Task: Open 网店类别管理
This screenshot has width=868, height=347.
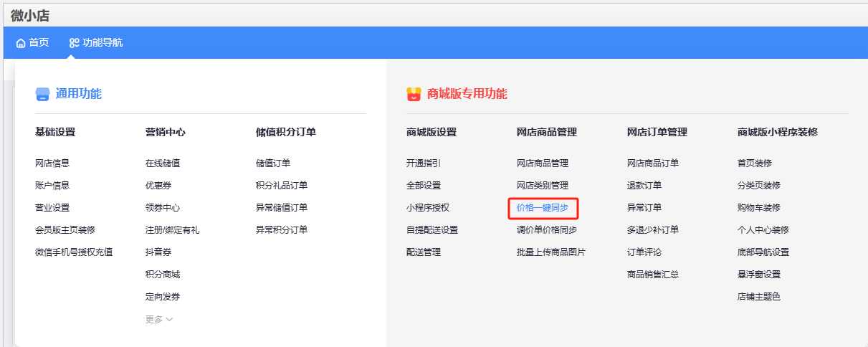Action: point(543,186)
